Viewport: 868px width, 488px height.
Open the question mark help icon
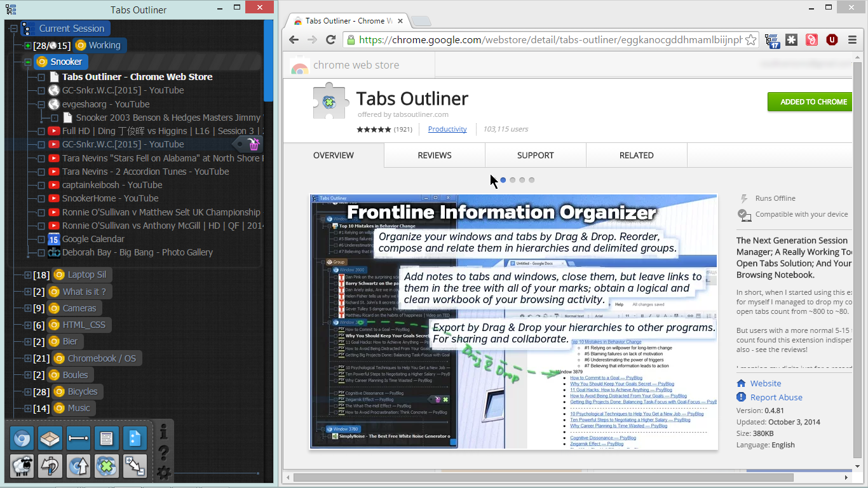163,453
